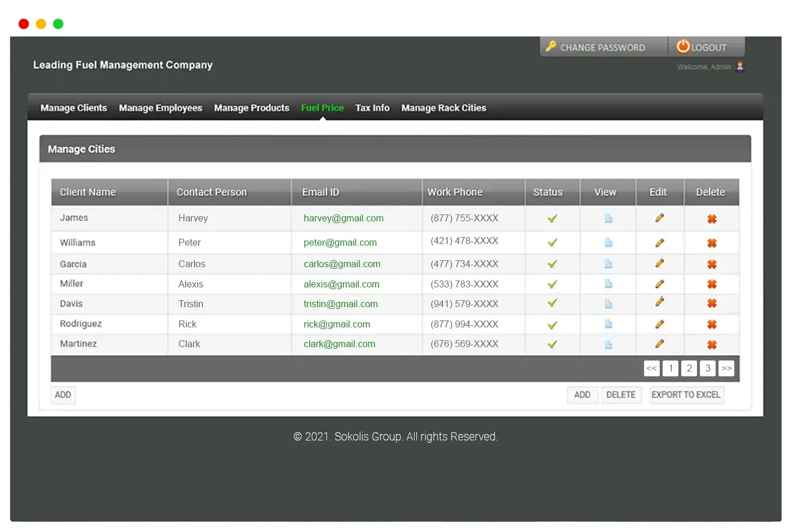Click the View document icon for James

608,218
